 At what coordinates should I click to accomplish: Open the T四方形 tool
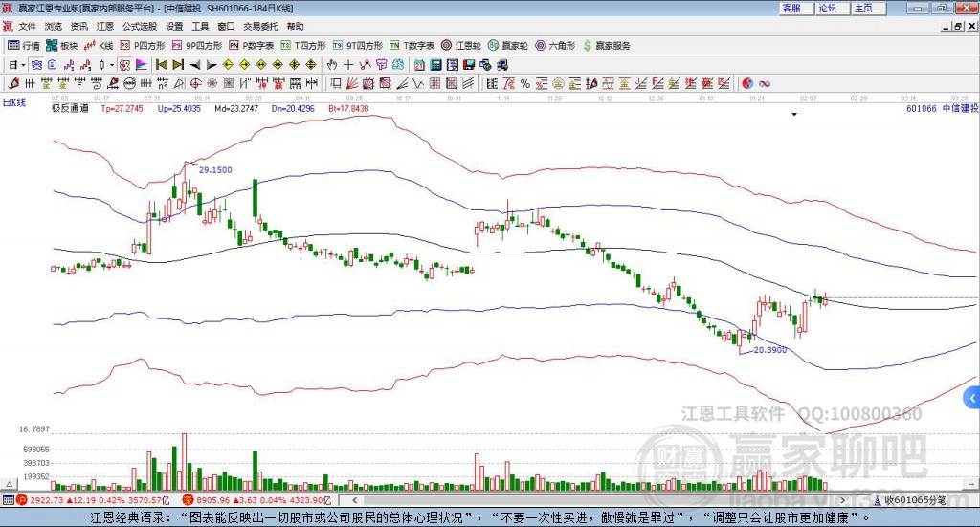[303, 46]
